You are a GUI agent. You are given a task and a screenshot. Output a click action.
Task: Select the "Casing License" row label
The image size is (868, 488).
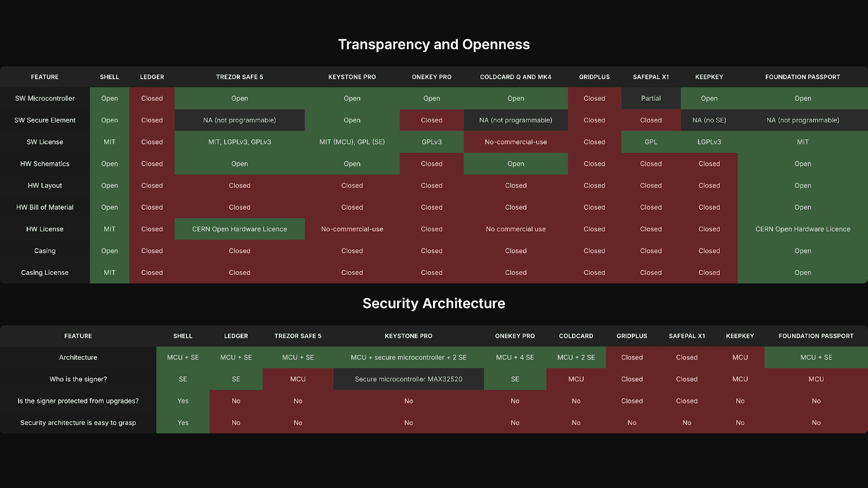click(45, 273)
